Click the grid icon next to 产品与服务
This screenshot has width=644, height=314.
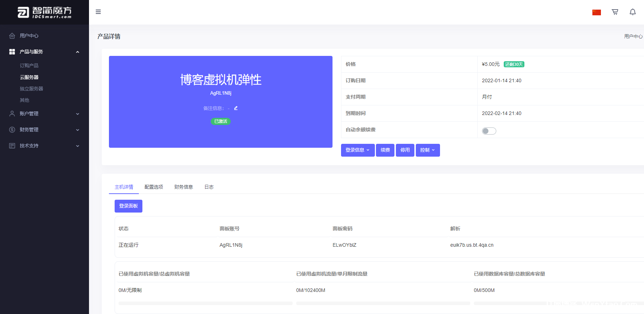click(12, 52)
